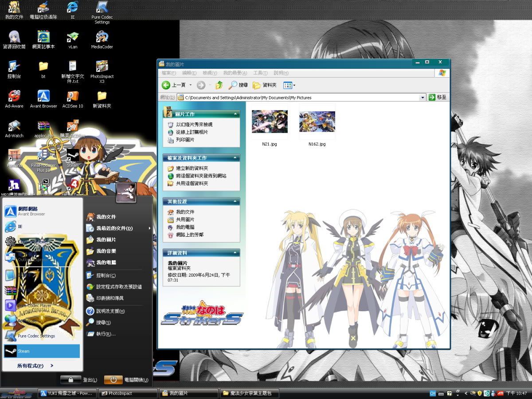Open Pure Codec Settings desktop shortcut
Screen dimensions: 532x399
102,12
